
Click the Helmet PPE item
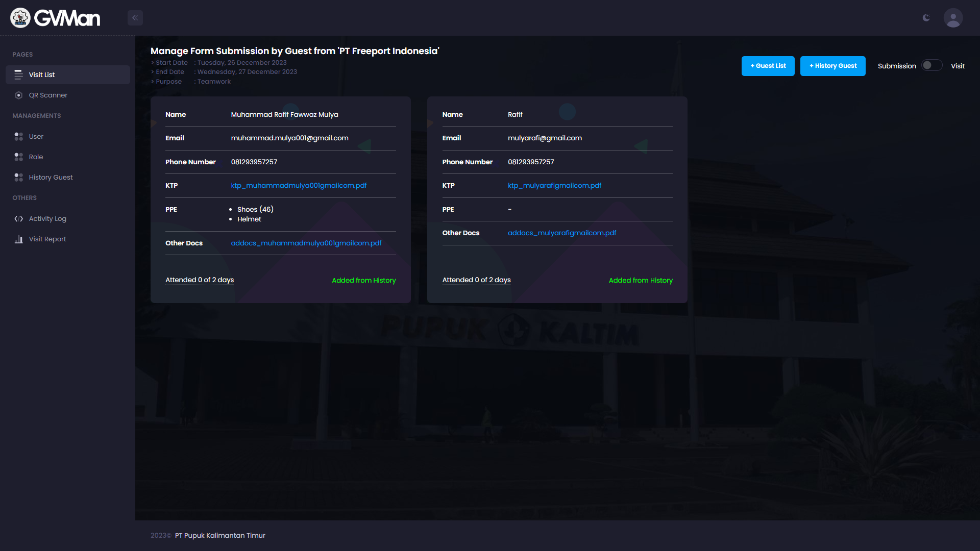click(249, 219)
